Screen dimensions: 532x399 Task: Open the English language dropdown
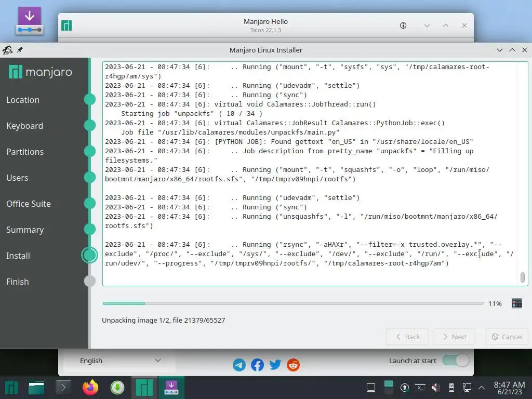(119, 361)
